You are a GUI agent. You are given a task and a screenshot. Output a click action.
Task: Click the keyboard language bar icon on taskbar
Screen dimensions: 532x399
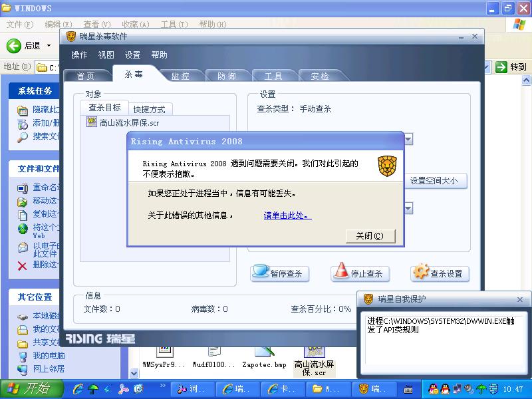tap(408, 390)
